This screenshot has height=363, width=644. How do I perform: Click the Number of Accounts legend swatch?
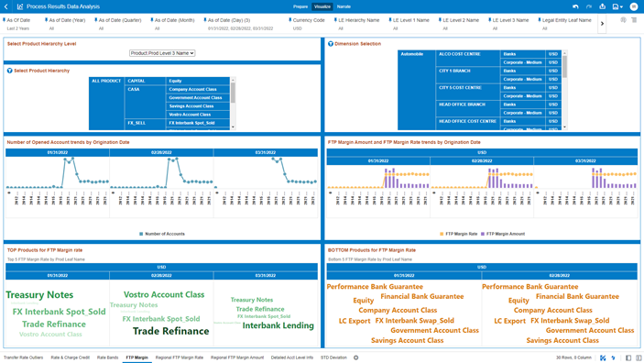coord(141,234)
